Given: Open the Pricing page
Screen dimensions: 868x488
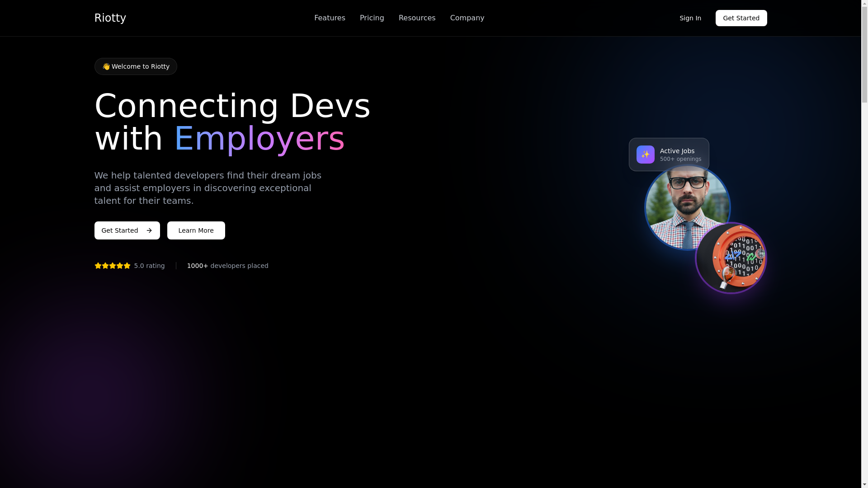Looking at the screenshot, I should pyautogui.click(x=372, y=18).
